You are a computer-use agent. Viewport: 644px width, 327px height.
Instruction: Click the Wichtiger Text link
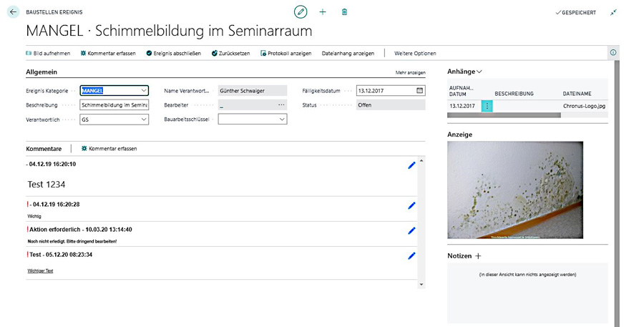[x=40, y=270]
